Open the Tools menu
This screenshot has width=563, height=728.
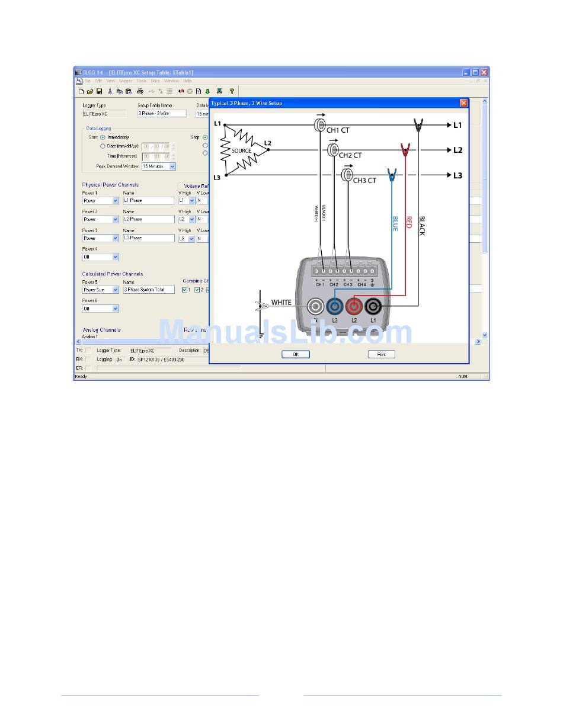(x=142, y=81)
